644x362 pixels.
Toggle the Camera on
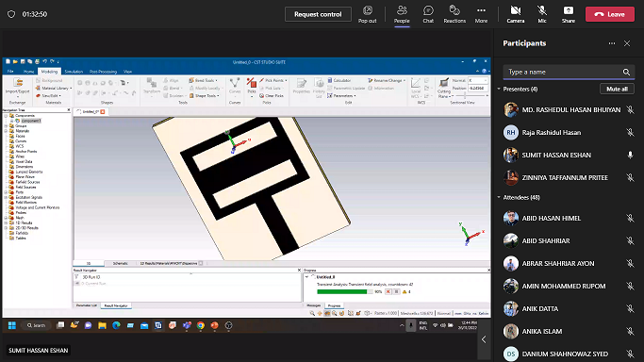coord(516,10)
